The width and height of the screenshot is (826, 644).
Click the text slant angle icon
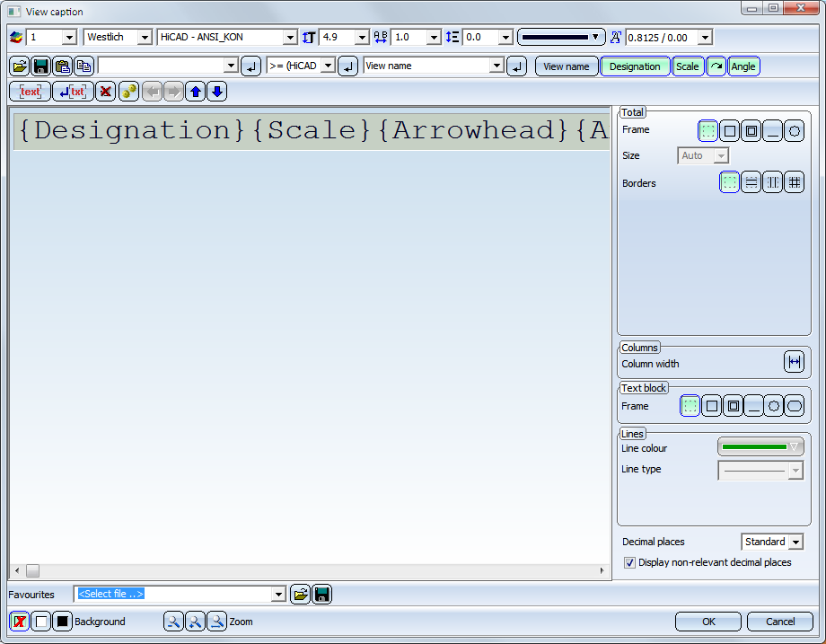click(x=615, y=38)
